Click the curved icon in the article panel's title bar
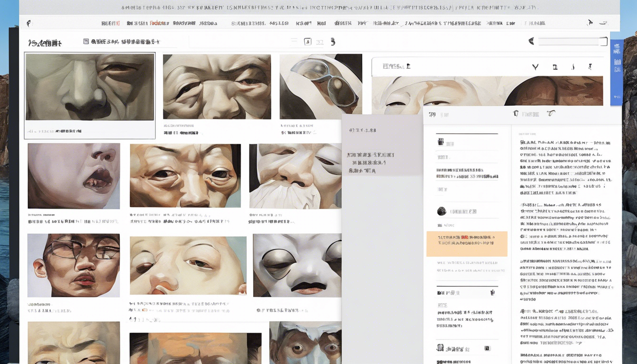 tap(550, 114)
